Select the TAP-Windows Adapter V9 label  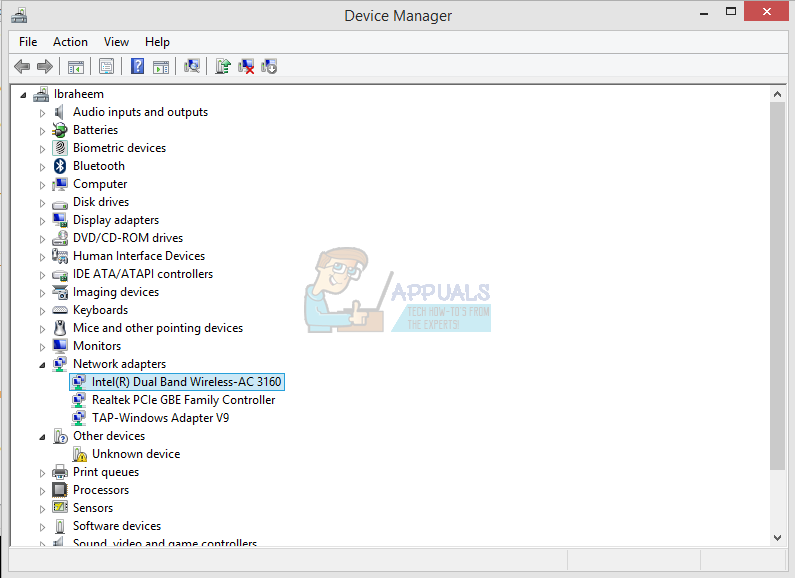pyautogui.click(x=160, y=418)
